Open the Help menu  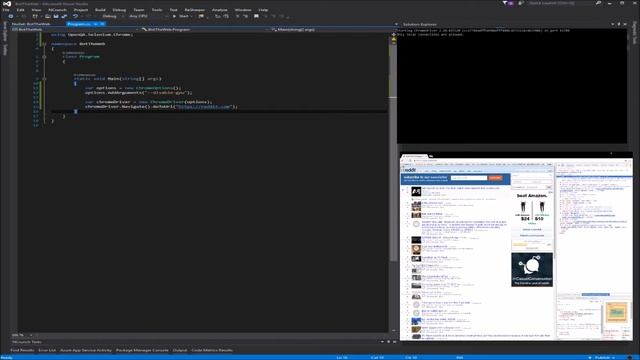pos(263,10)
